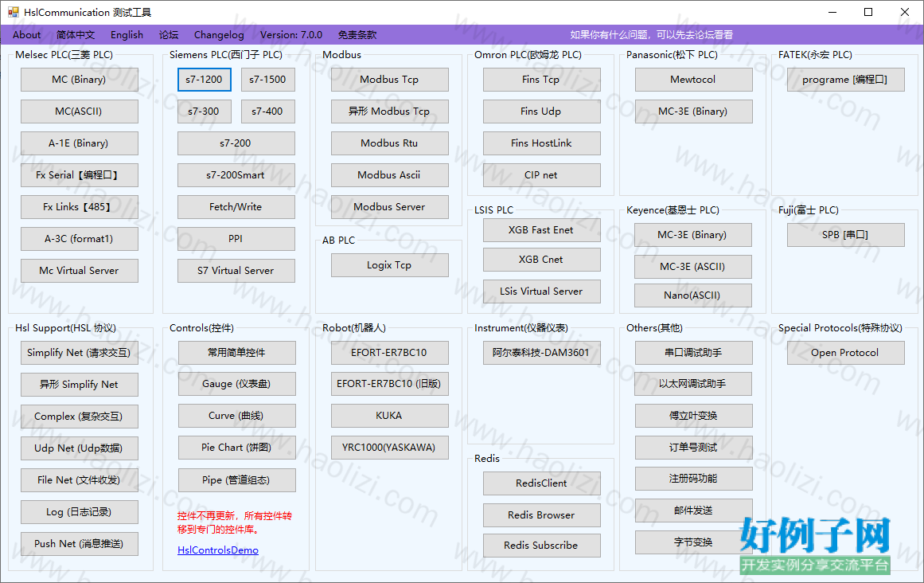The image size is (924, 583).
Task: Open the Modbus Tcp test
Action: click(389, 80)
